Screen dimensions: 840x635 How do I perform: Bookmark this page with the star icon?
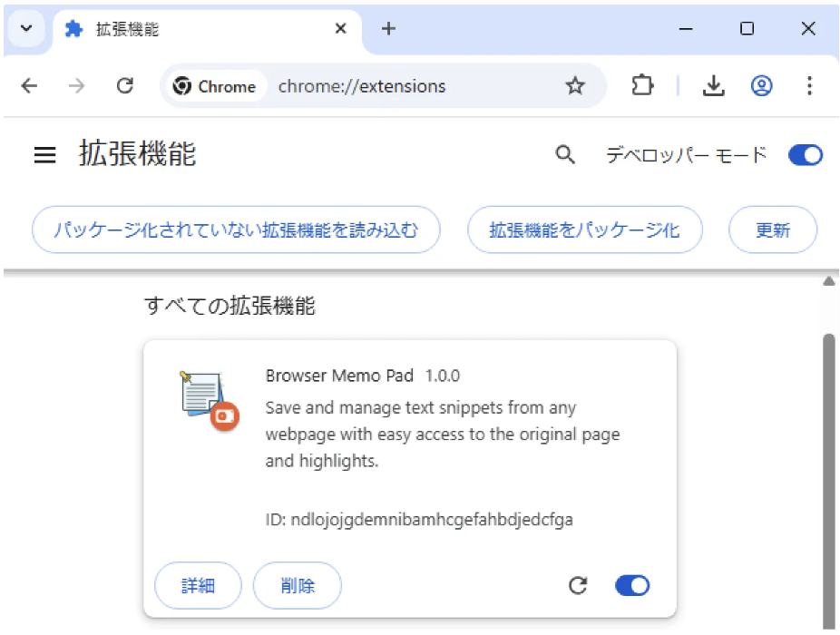click(575, 86)
